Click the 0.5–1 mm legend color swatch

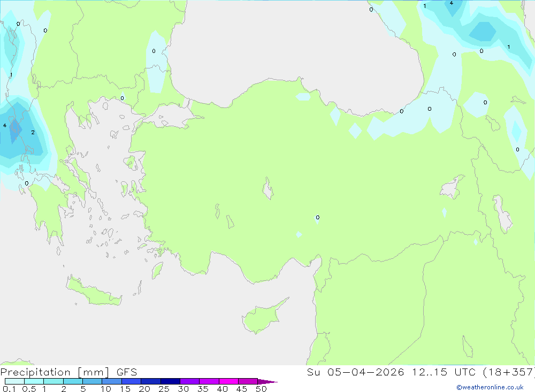[x=34, y=381]
